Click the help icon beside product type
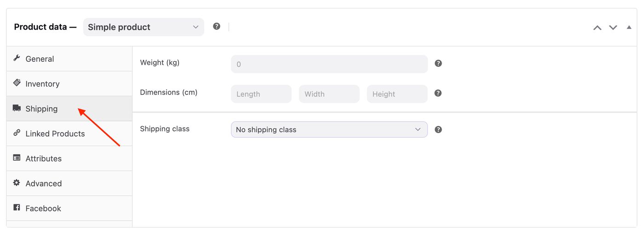The width and height of the screenshot is (644, 234). point(217,27)
